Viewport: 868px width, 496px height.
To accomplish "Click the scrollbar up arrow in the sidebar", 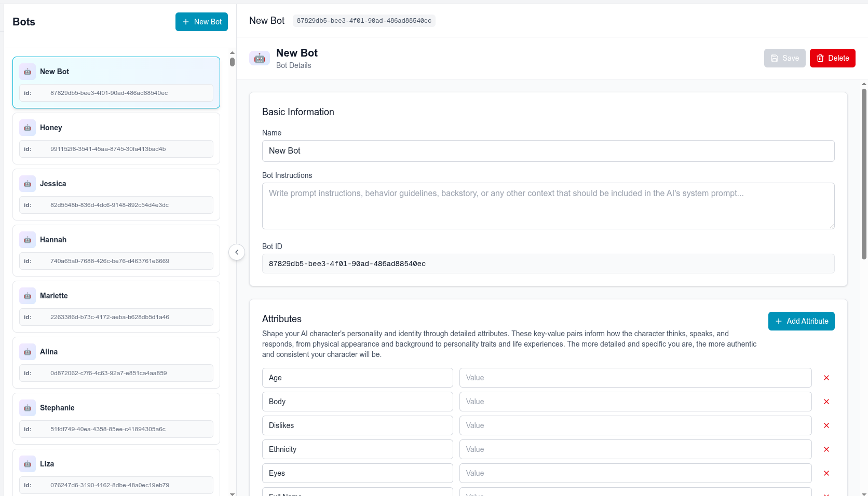I will pyautogui.click(x=232, y=52).
